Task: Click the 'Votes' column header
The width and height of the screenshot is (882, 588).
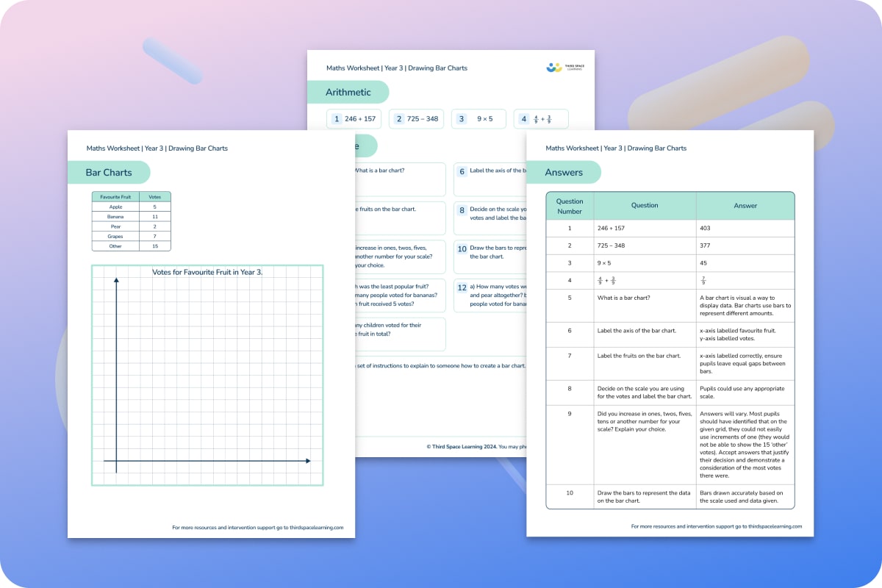Action: click(x=155, y=197)
